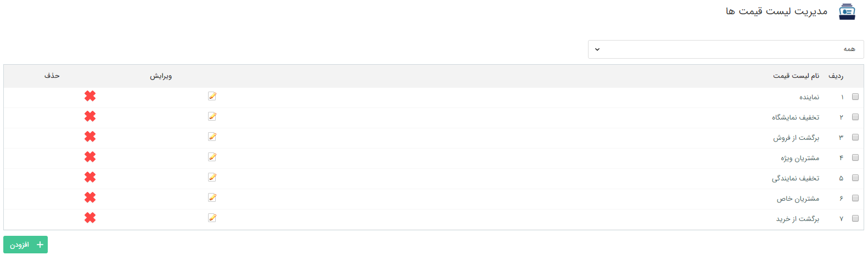The image size is (868, 255).
Task: Toggle the checkbox for row ۲
Action: pyautogui.click(x=855, y=117)
